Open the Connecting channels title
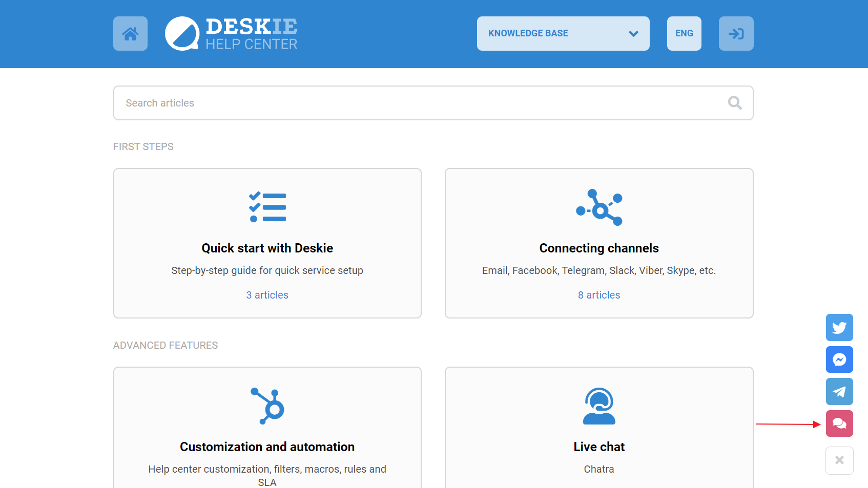The height and width of the screenshot is (488, 868). [599, 248]
